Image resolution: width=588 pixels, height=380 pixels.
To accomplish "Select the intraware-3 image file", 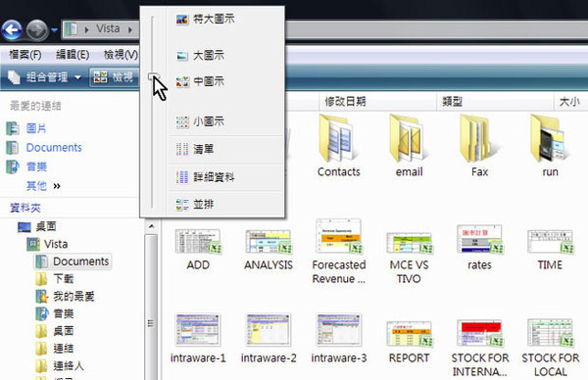I will (339, 339).
